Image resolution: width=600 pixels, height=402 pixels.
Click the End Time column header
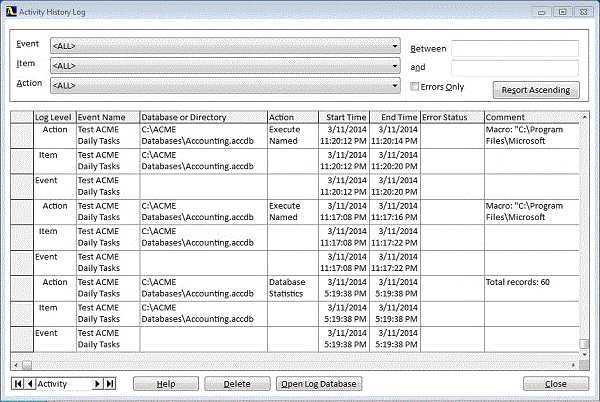[x=395, y=117]
